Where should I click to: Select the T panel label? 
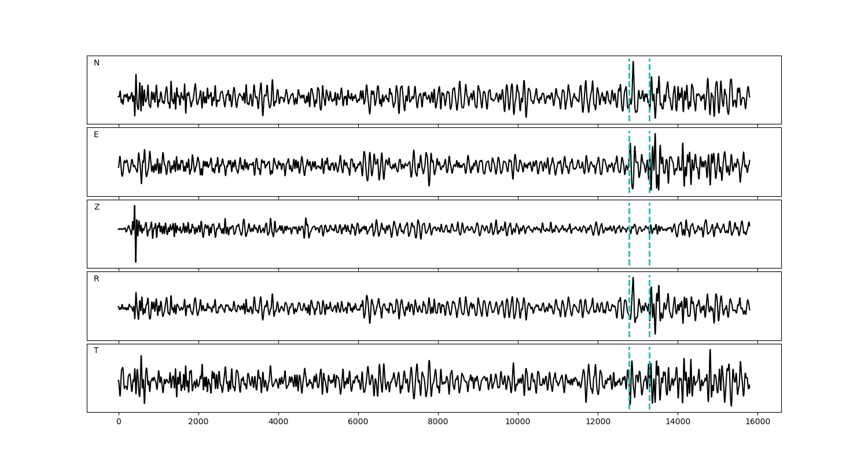coord(96,351)
